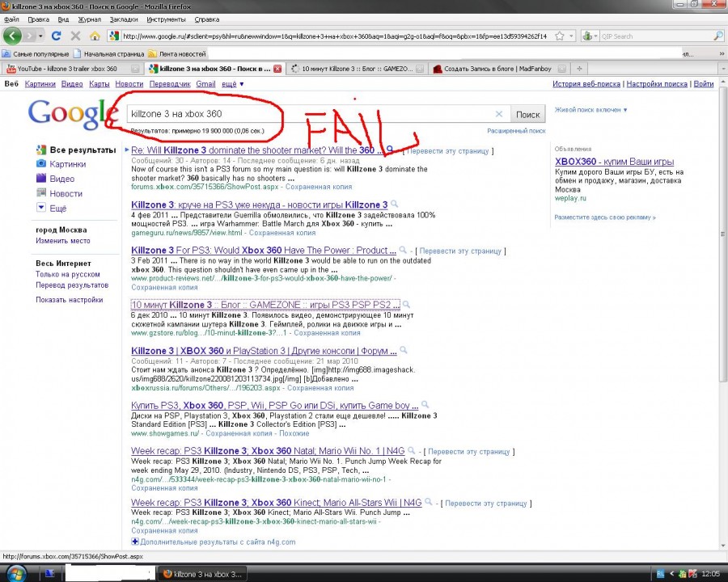Expand the ещё dropdown in top bar
728x582 pixels.
tap(233, 84)
